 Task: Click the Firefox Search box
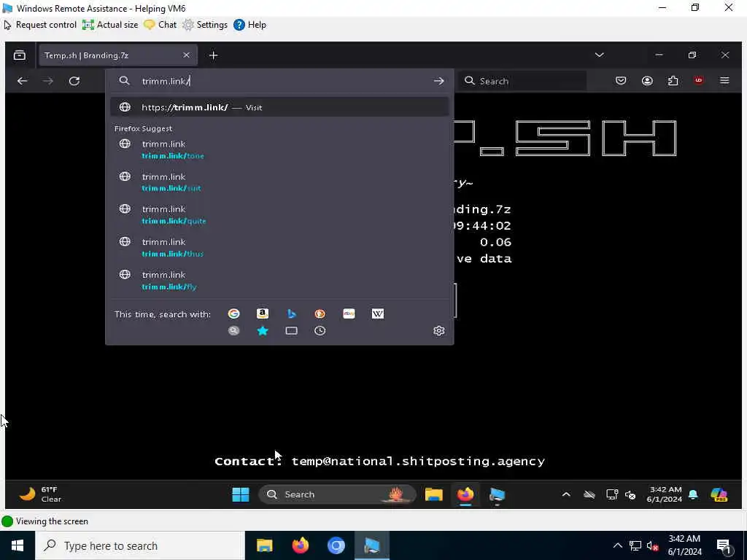tap(522, 81)
